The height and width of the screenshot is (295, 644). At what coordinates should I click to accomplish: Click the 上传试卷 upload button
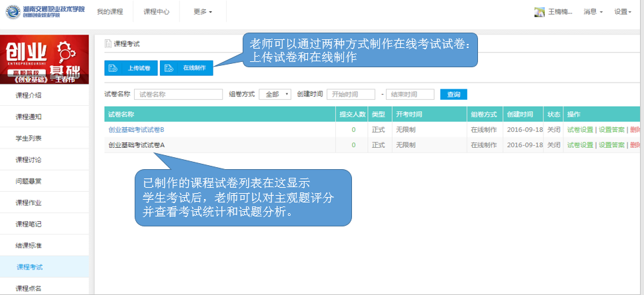(131, 68)
